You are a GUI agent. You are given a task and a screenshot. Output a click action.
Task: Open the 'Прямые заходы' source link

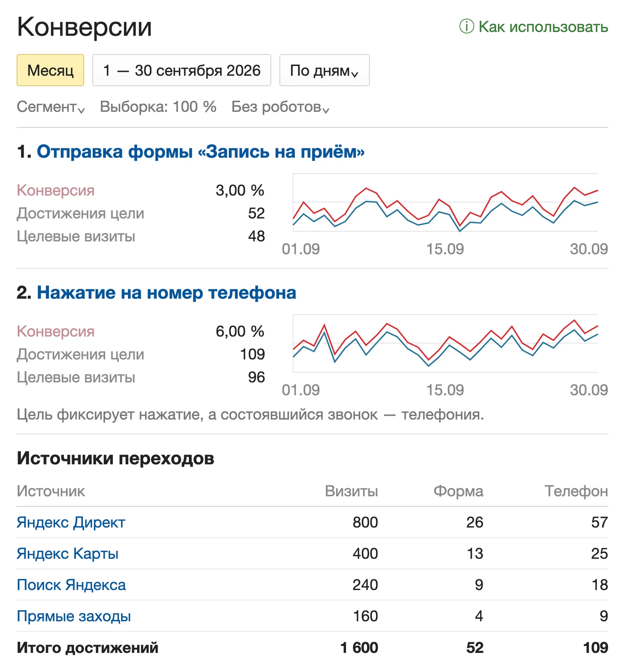point(74,616)
